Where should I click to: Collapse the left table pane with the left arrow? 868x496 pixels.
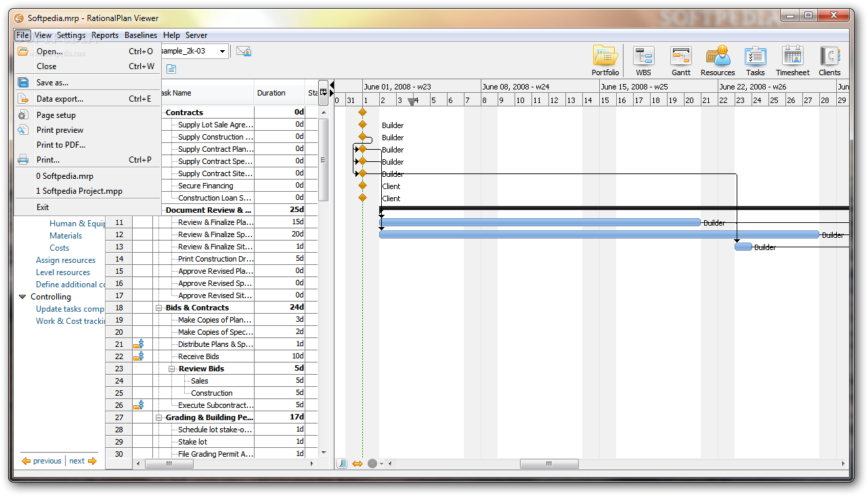tap(332, 85)
